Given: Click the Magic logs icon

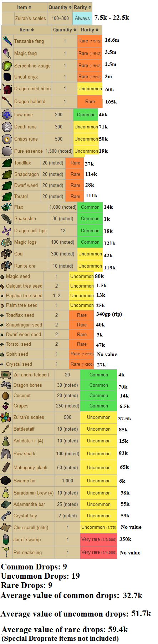Looking at the screenshot, I should click(x=7, y=242).
